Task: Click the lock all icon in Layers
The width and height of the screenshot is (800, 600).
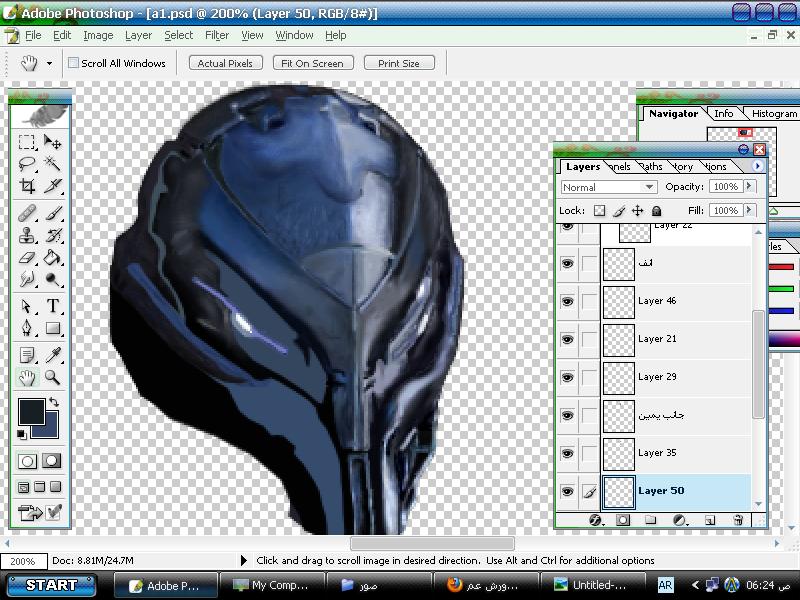Action: (x=656, y=211)
